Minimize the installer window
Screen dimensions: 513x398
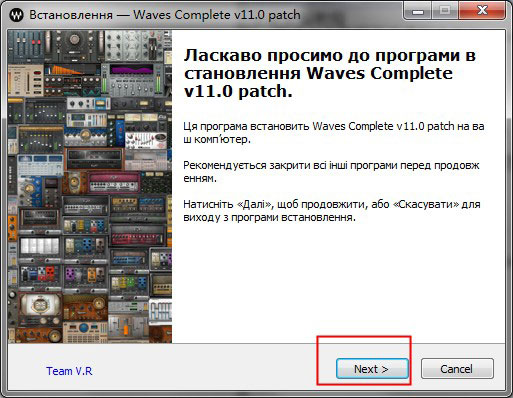point(418,11)
